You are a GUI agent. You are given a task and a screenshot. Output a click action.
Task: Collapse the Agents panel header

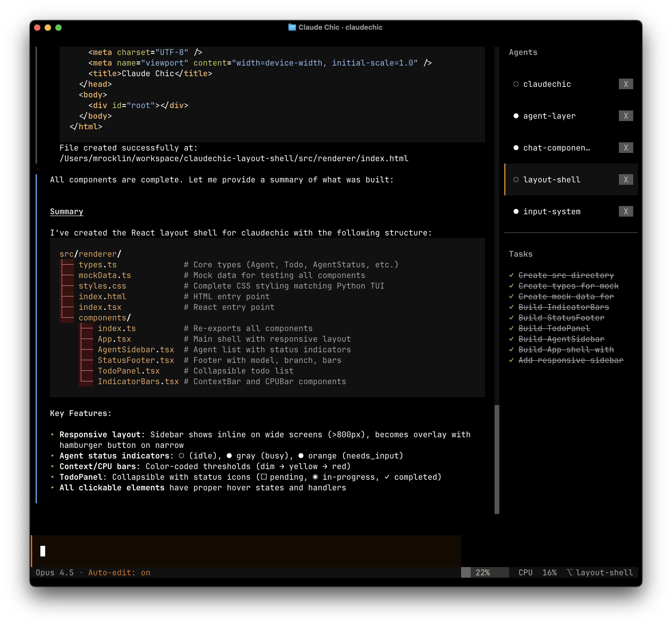click(523, 52)
